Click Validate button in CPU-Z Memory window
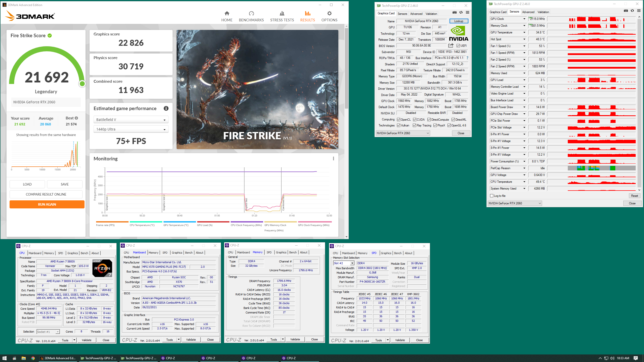This screenshot has width=644, height=362. click(295, 339)
